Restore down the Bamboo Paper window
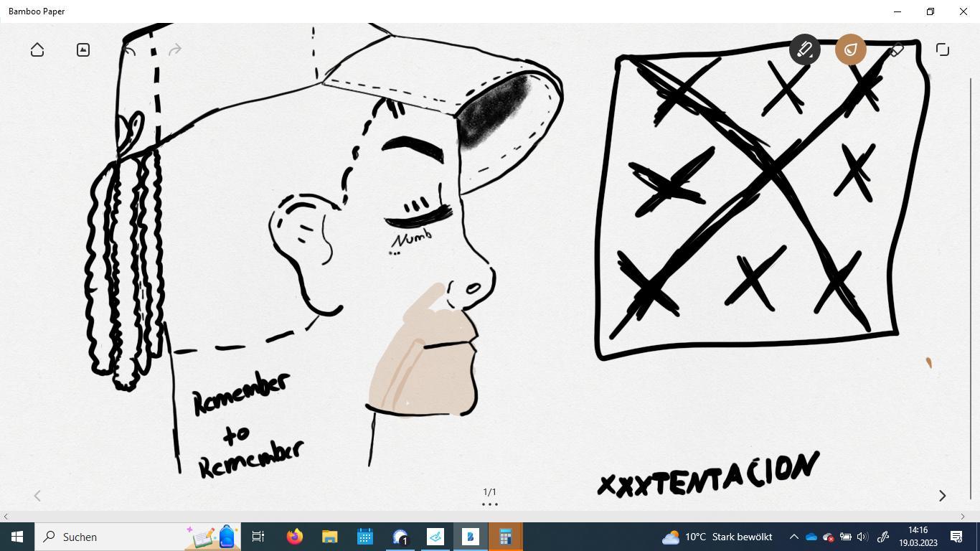Image resolution: width=980 pixels, height=551 pixels. click(930, 11)
